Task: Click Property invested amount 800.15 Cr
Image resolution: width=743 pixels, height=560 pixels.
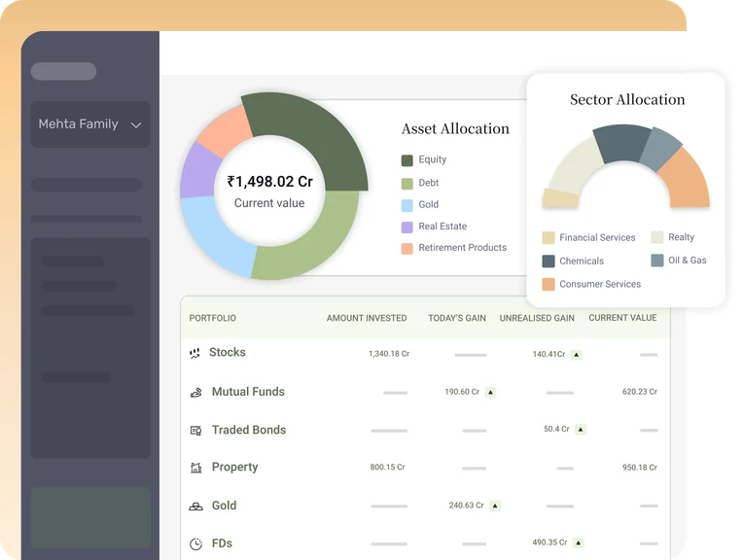Action: click(388, 467)
